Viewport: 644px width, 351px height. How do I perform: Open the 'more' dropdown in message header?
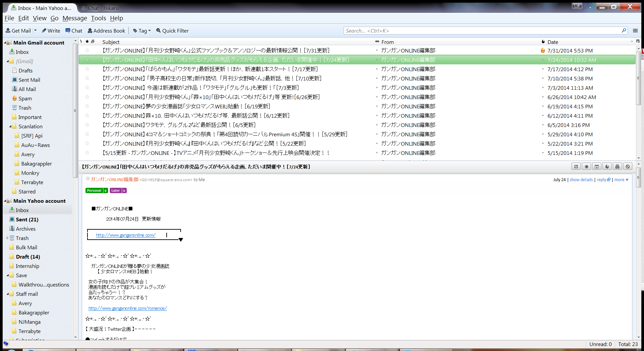click(x=621, y=180)
